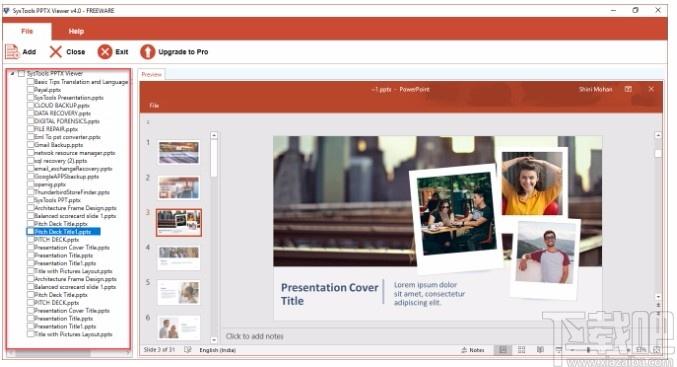Screen dimensions: 677x367
Task: Click Upgrade to Pro button
Action: (x=174, y=52)
